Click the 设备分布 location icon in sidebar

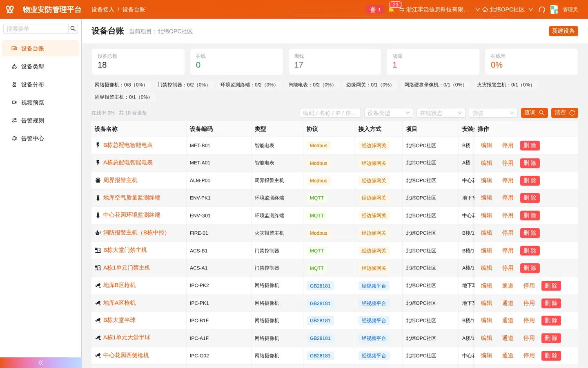(14, 85)
